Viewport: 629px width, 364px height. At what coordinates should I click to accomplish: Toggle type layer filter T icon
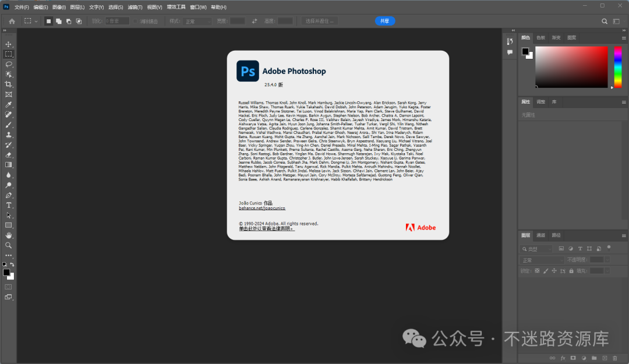click(x=580, y=249)
